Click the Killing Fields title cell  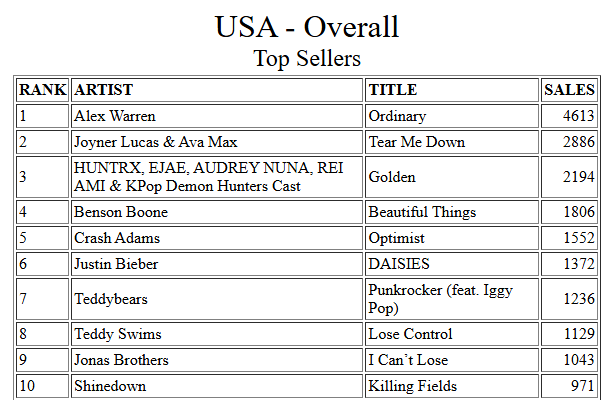(x=452, y=386)
